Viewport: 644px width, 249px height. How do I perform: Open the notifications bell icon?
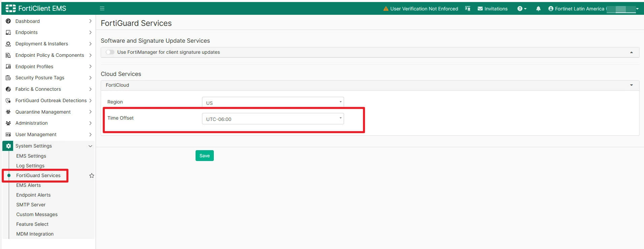[538, 9]
